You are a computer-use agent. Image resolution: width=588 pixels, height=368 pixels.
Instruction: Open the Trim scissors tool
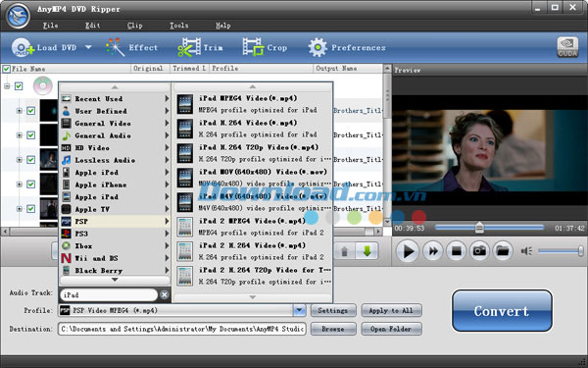point(189,48)
